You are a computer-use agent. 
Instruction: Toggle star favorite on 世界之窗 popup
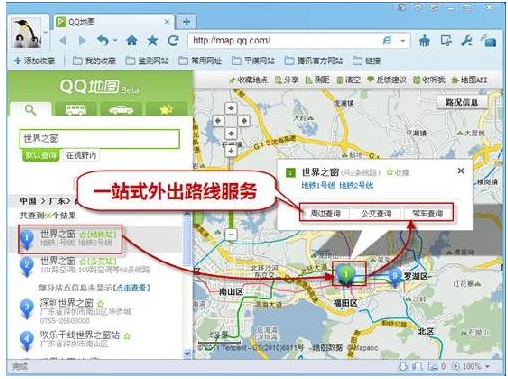tap(398, 173)
